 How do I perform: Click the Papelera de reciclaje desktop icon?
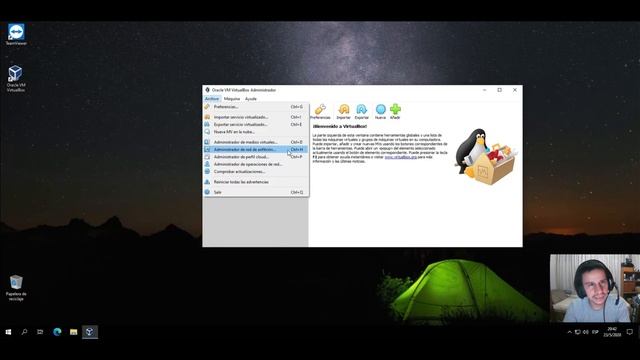(x=16, y=288)
